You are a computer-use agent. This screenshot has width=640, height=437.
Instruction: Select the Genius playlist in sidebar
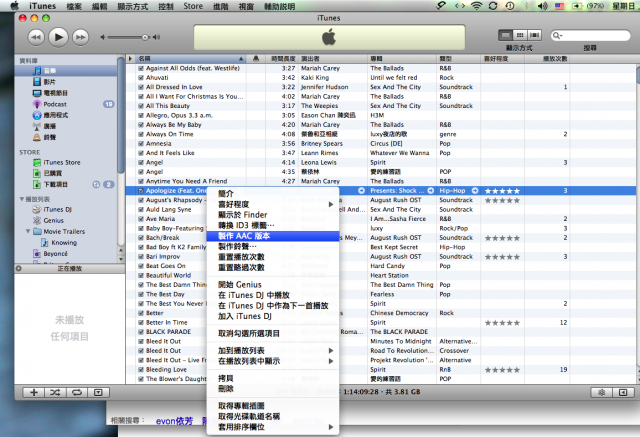(66, 220)
